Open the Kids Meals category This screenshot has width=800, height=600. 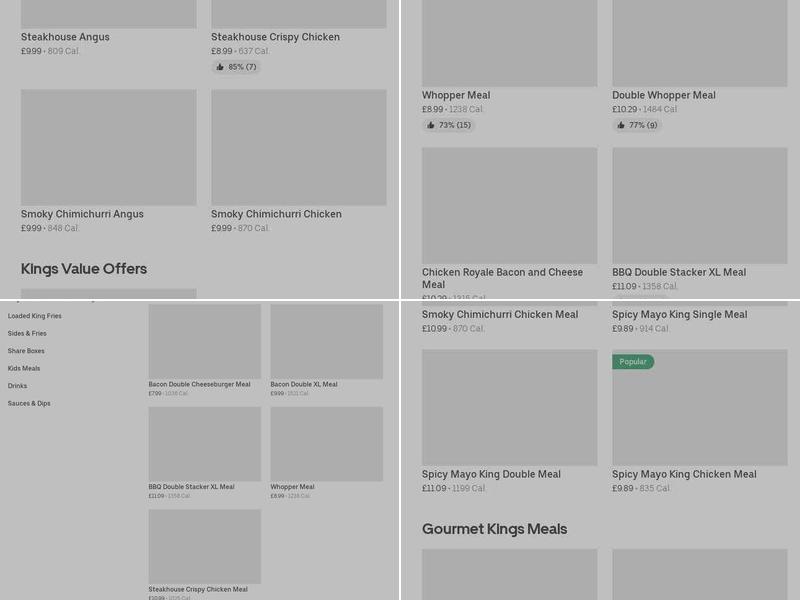pyautogui.click(x=24, y=368)
